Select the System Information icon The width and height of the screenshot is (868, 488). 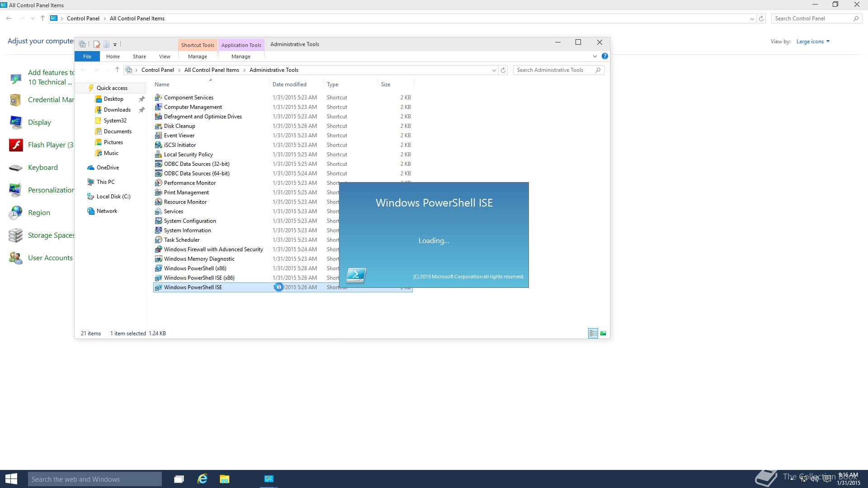click(158, 230)
